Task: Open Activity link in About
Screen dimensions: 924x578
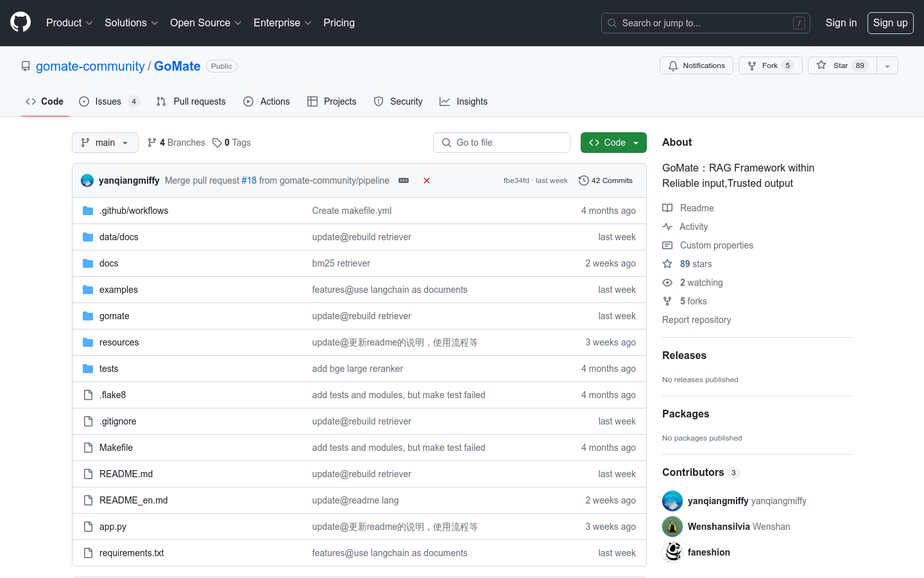Action: pos(685,227)
